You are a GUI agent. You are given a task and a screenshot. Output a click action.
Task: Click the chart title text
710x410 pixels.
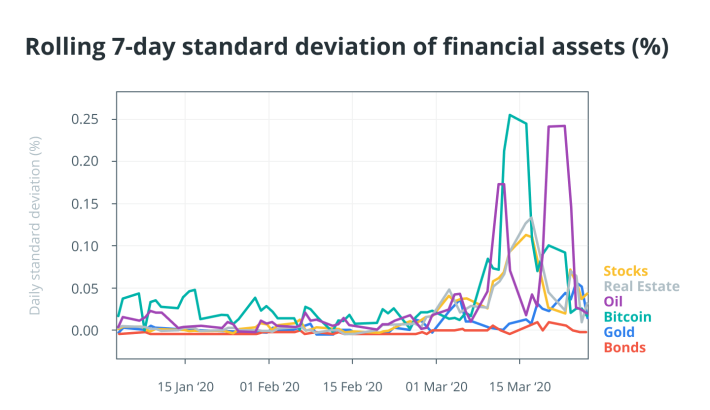click(346, 47)
